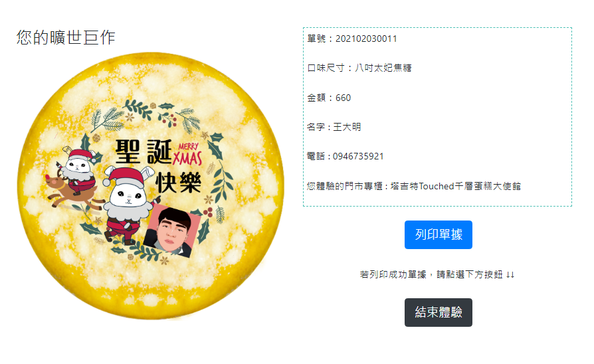Click the customer name 王大明
The height and width of the screenshot is (364, 594).
click(x=347, y=127)
